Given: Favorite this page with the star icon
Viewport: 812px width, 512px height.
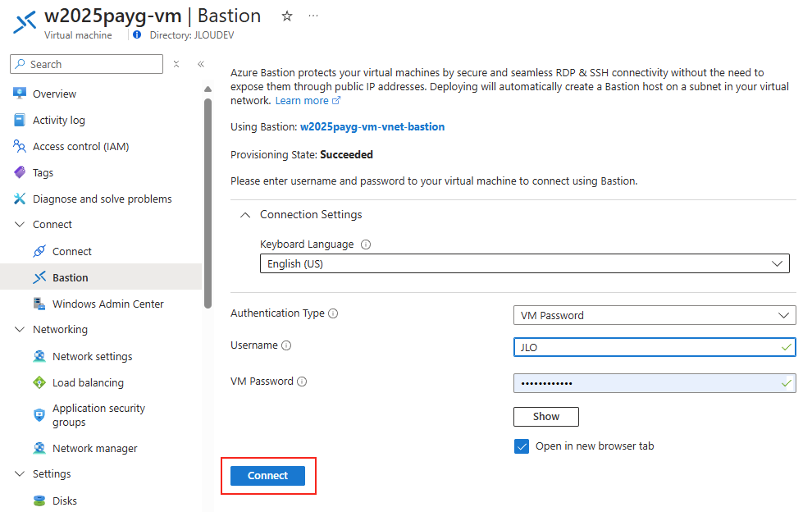Looking at the screenshot, I should tap(287, 16).
